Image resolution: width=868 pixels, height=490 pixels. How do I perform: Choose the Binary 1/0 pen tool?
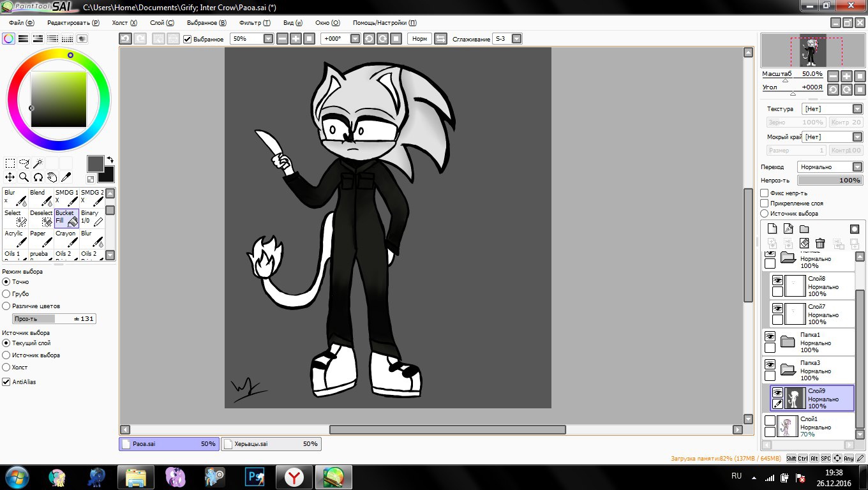click(92, 218)
